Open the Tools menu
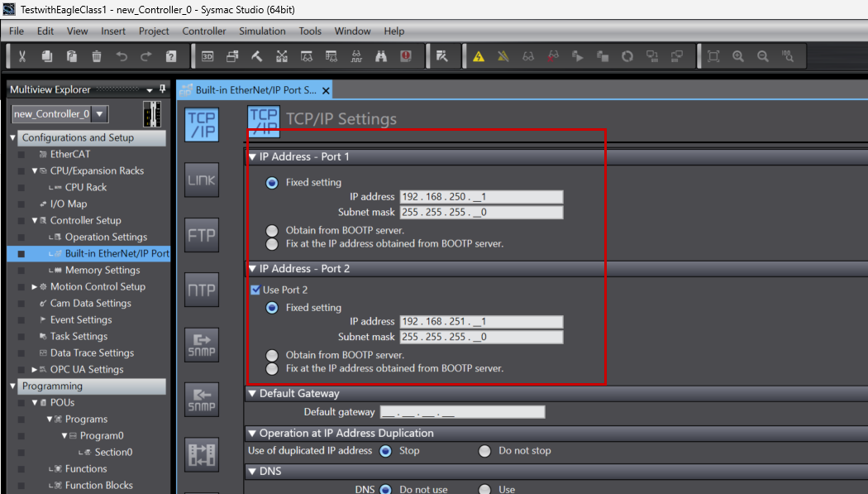Screen dimensions: 868x494 310,31
